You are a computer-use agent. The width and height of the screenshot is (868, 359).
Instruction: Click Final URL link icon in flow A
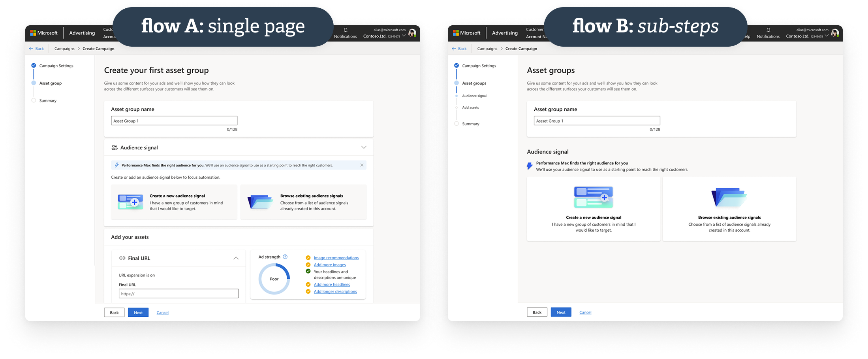click(x=122, y=258)
